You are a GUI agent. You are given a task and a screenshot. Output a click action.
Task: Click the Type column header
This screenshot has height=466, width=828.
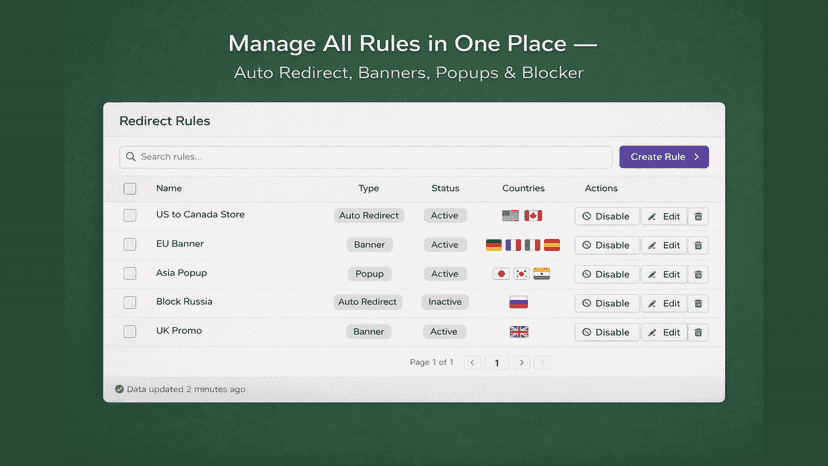tap(369, 188)
